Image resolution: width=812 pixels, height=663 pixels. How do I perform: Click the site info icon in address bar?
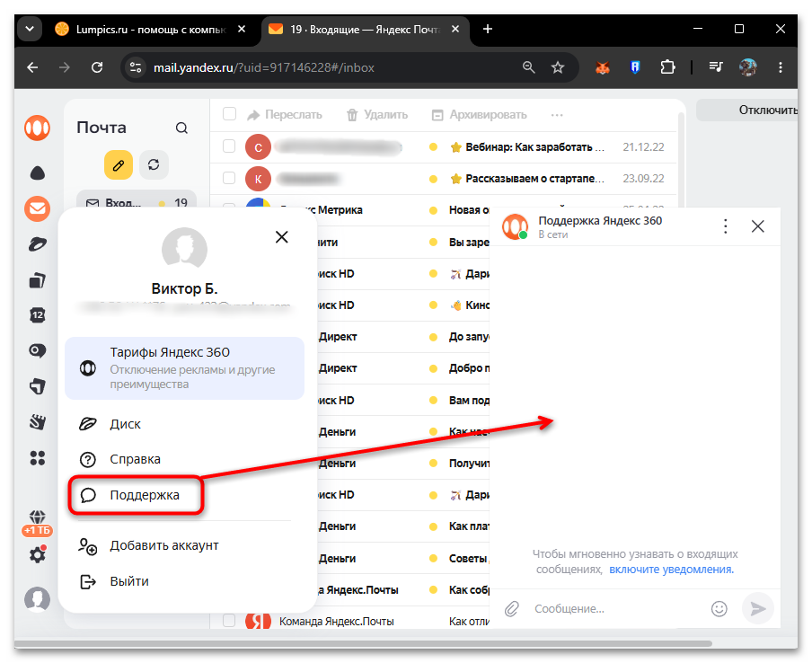point(136,67)
